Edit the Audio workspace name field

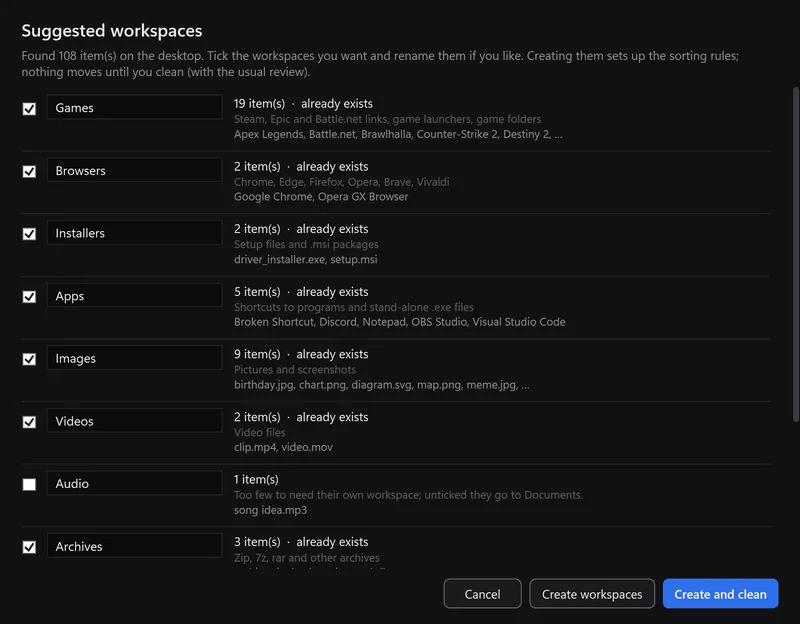pyautogui.click(x=135, y=483)
